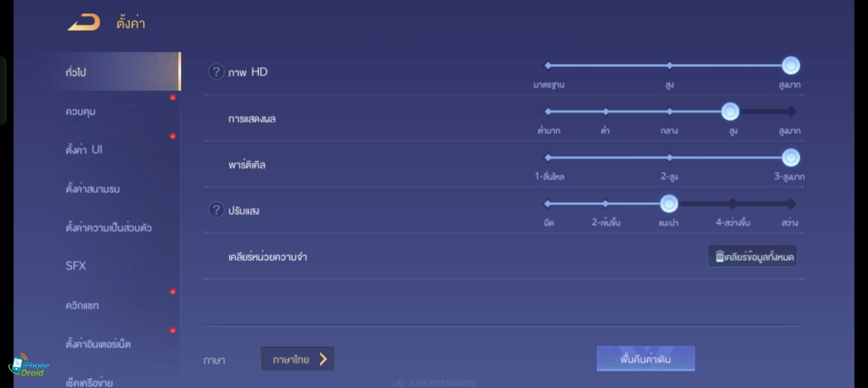Click the help icon beside ปรับแสง

[216, 210]
